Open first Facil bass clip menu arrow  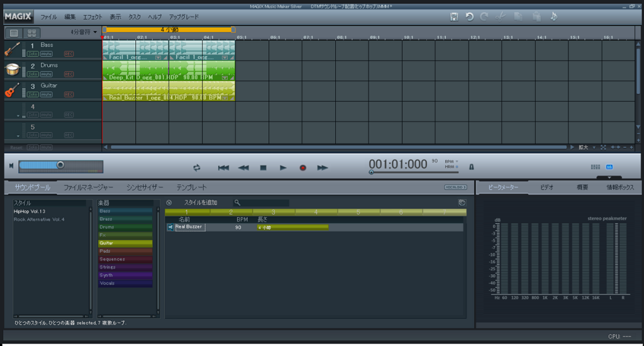(158, 57)
